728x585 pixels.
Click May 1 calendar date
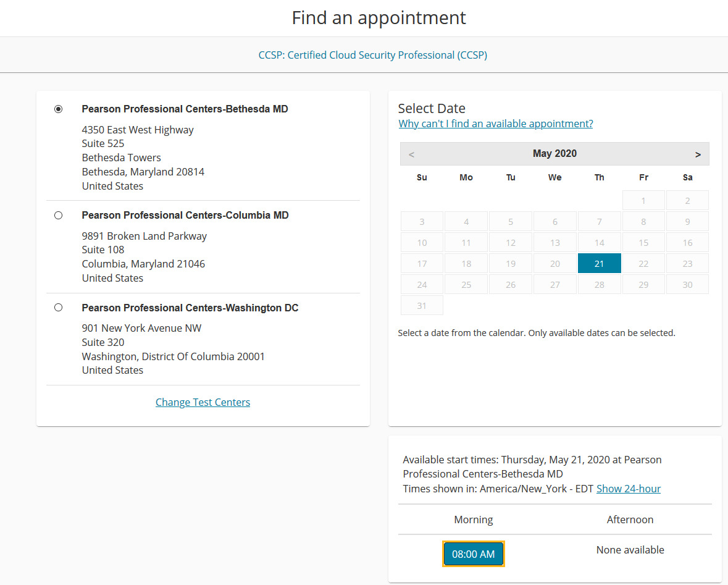643,200
